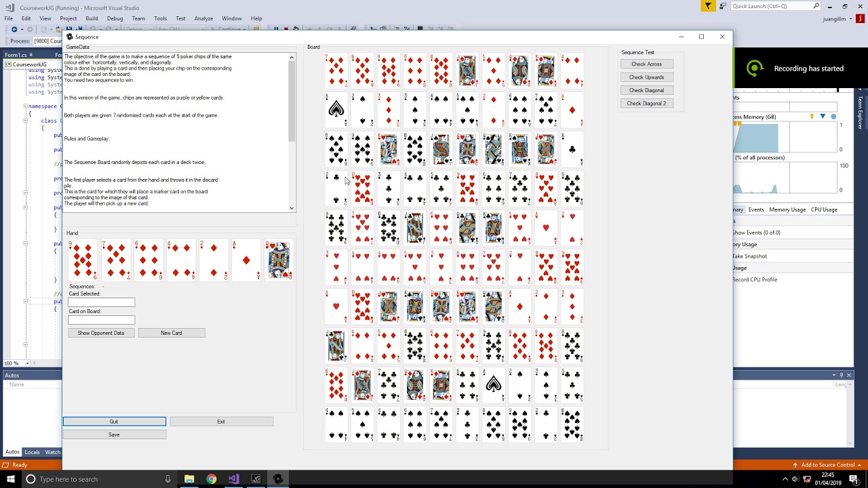The width and height of the screenshot is (868, 488).
Task: Select the Ace of diamonds in Hand
Action: (246, 260)
